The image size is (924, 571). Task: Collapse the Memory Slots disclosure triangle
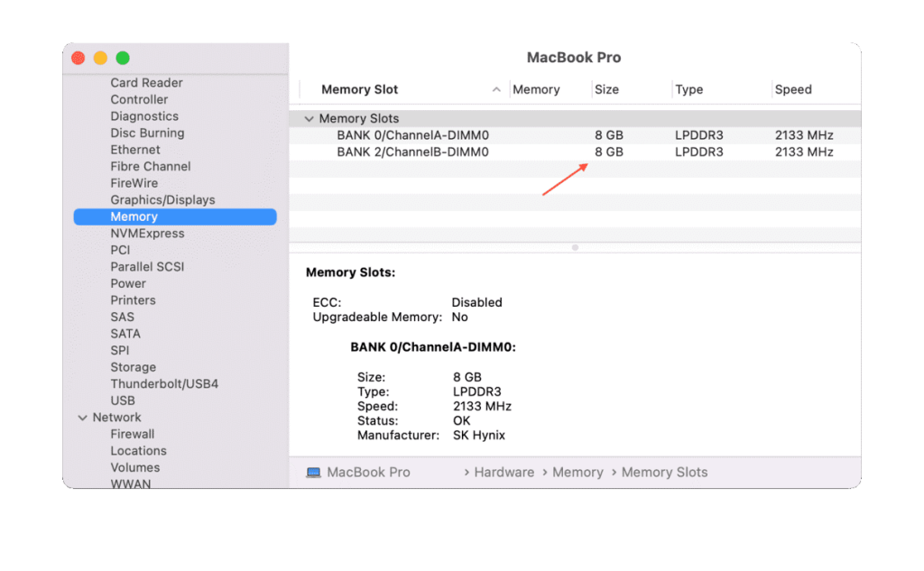click(x=309, y=119)
